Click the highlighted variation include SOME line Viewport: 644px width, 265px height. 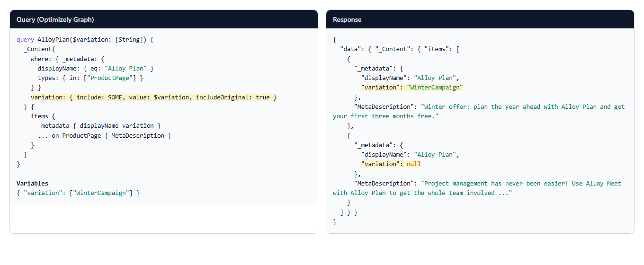pyautogui.click(x=153, y=97)
